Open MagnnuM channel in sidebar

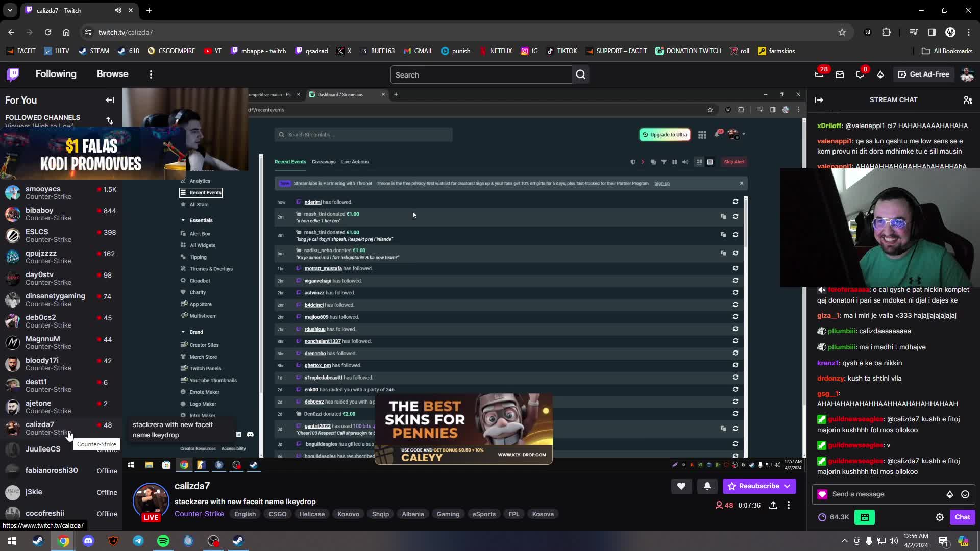[61, 343]
